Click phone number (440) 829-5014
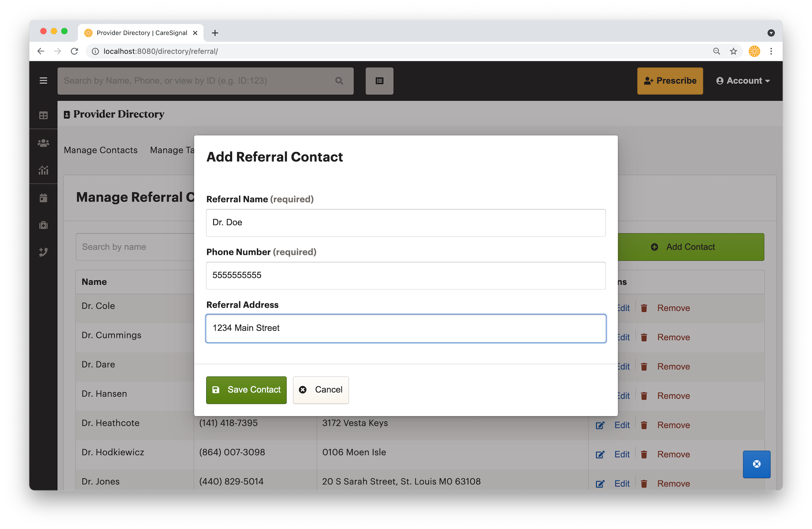This screenshot has width=812, height=529. pyautogui.click(x=231, y=482)
